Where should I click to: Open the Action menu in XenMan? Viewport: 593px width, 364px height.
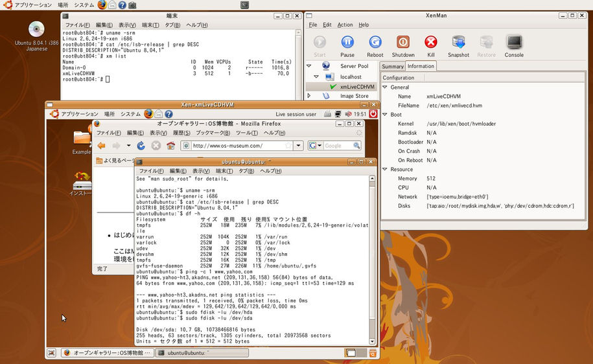tap(345, 25)
